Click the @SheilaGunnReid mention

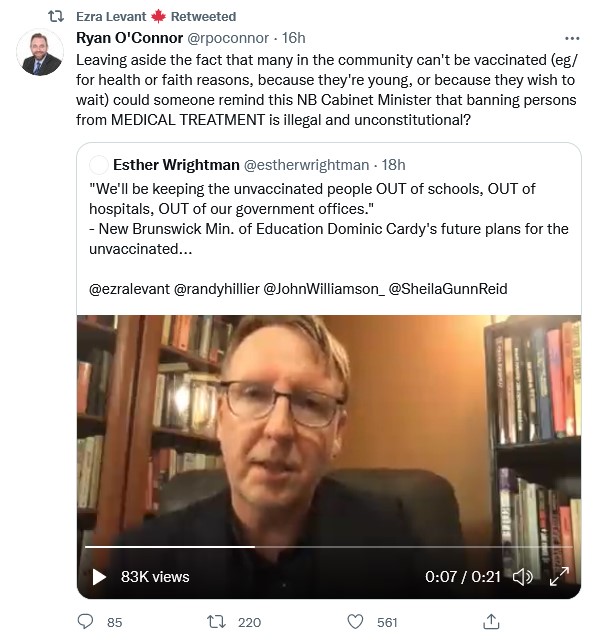pyautogui.click(x=448, y=289)
